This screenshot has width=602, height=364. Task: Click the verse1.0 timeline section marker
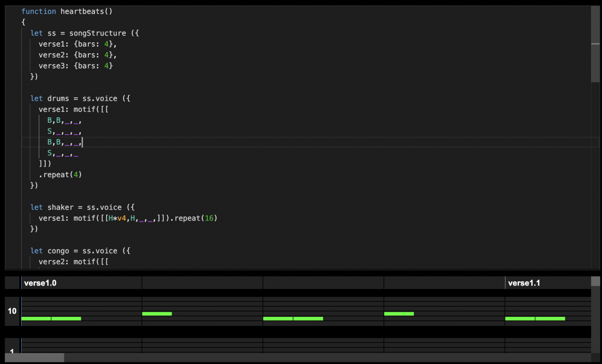pyautogui.click(x=40, y=283)
